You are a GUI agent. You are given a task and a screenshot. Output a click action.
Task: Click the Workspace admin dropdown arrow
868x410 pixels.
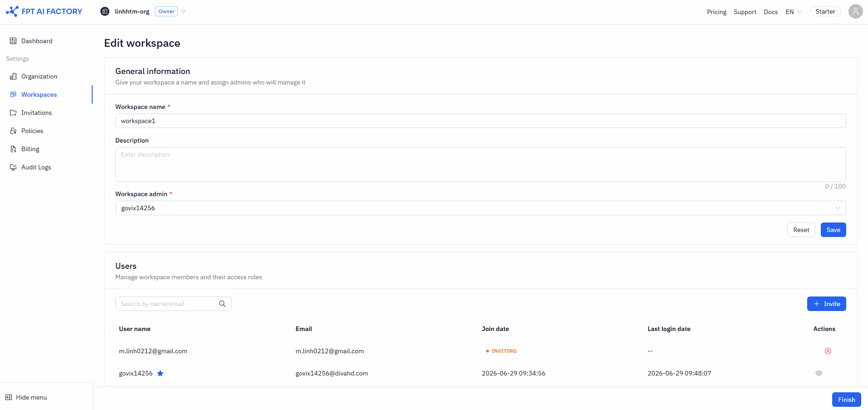tap(838, 208)
